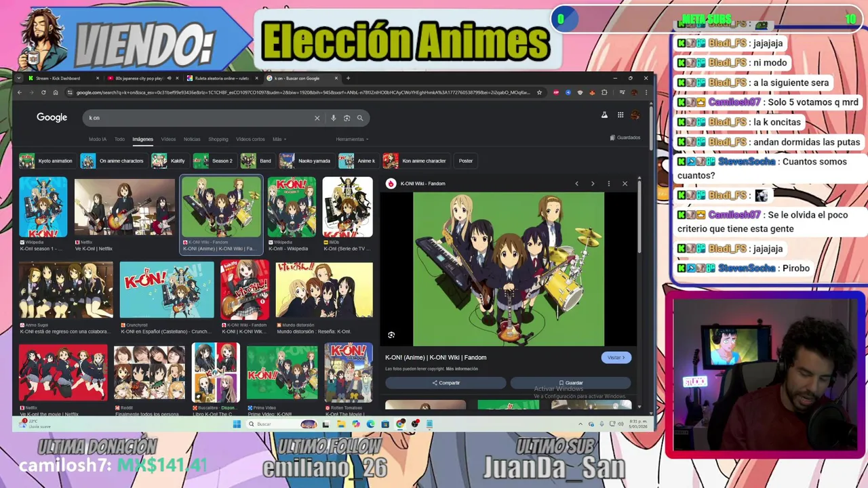Open Microsoft Store taskbar icon
This screenshot has width=868, height=488.
pos(385,424)
